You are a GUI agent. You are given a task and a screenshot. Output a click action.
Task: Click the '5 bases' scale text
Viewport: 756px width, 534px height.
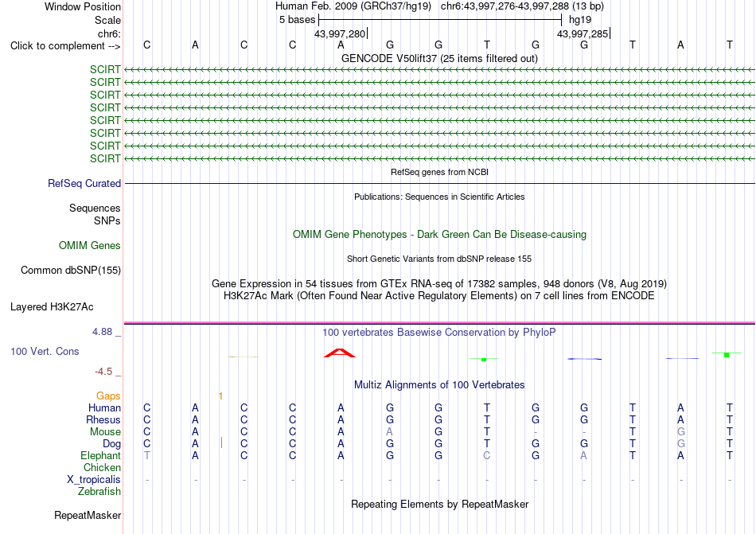pyautogui.click(x=297, y=20)
